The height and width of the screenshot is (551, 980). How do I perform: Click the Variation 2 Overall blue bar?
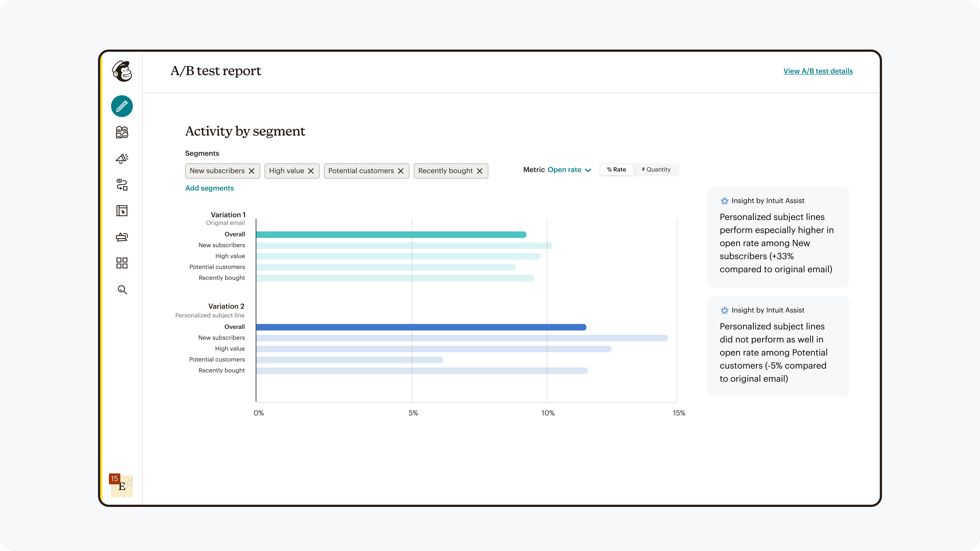(x=421, y=327)
